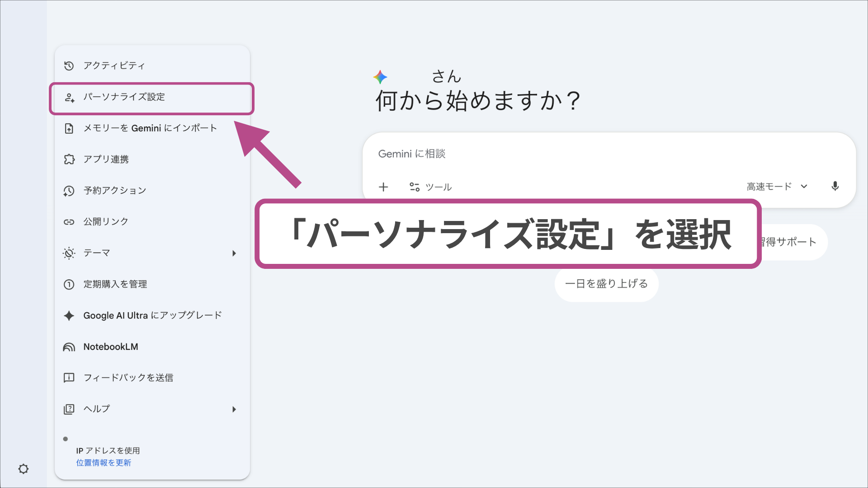Click the ヘルプ menu label
The width and height of the screenshot is (868, 488).
pos(97,409)
